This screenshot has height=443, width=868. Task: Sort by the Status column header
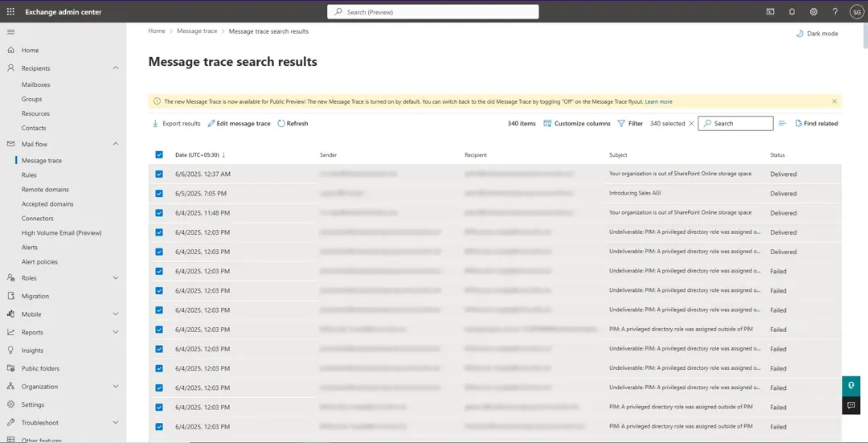(777, 155)
